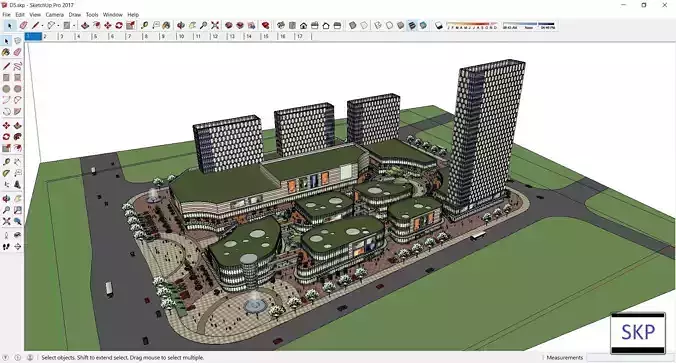676x363 pixels.
Task: Expand Shape tool dropdown arrow in top toolbar
Action: point(74,26)
